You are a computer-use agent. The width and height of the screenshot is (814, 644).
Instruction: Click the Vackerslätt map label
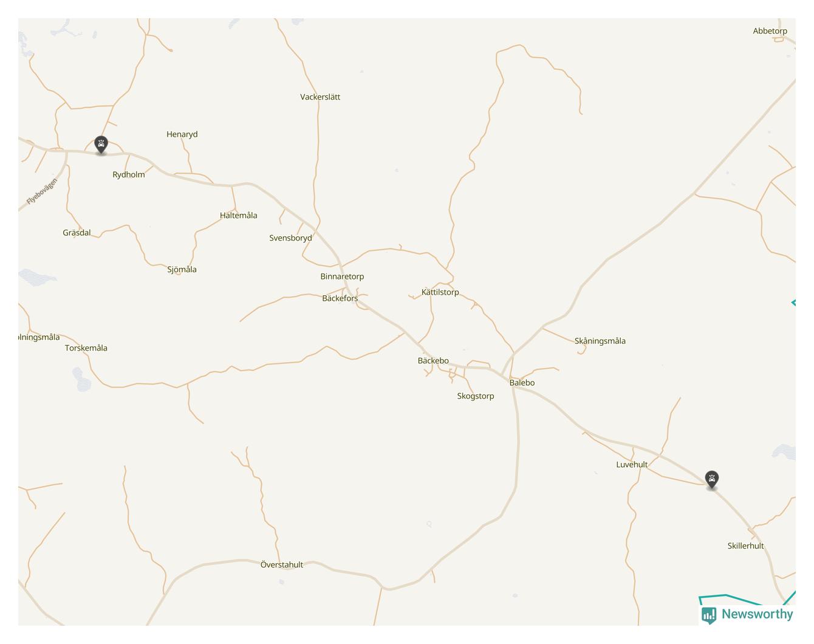[320, 97]
